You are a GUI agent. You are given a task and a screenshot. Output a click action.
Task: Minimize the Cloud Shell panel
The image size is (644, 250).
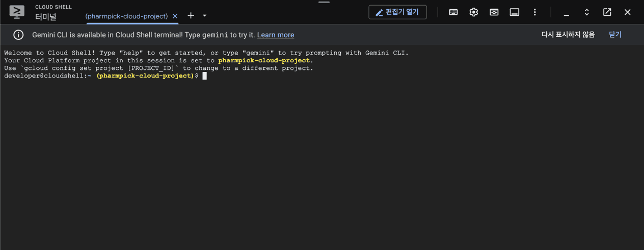(x=567, y=12)
